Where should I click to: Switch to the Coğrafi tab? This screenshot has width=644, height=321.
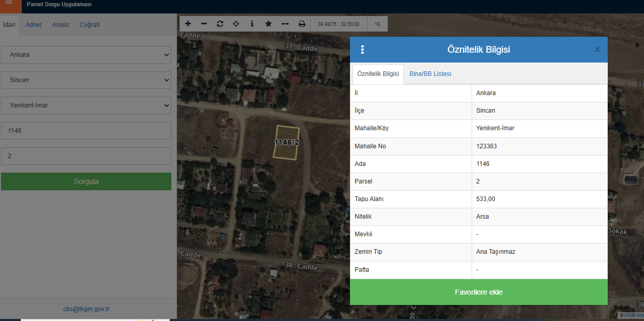coord(90,25)
